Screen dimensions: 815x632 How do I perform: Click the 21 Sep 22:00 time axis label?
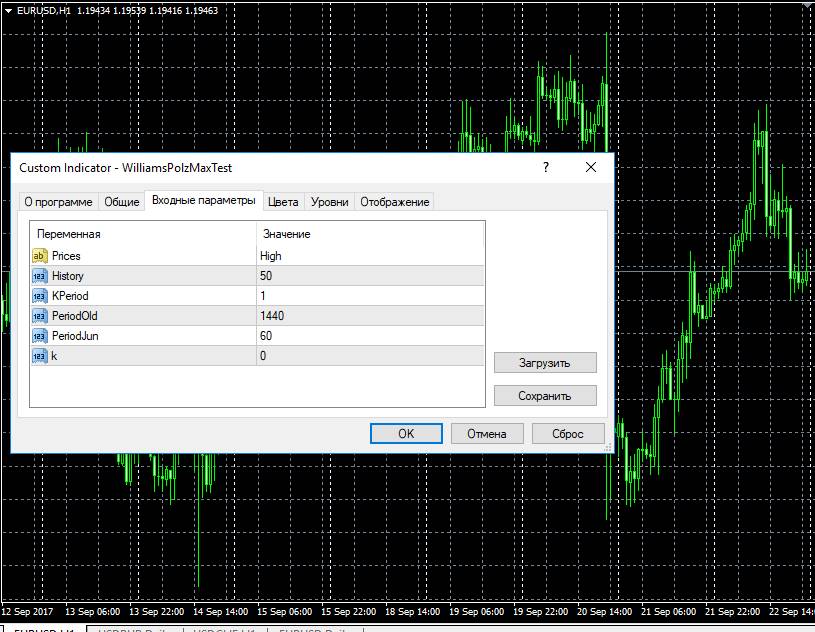[x=732, y=612]
